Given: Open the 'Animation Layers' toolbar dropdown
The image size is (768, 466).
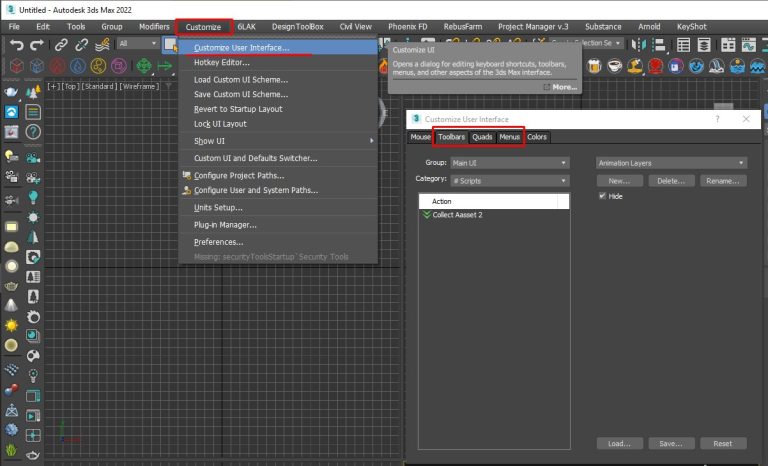Looking at the screenshot, I should (671, 163).
